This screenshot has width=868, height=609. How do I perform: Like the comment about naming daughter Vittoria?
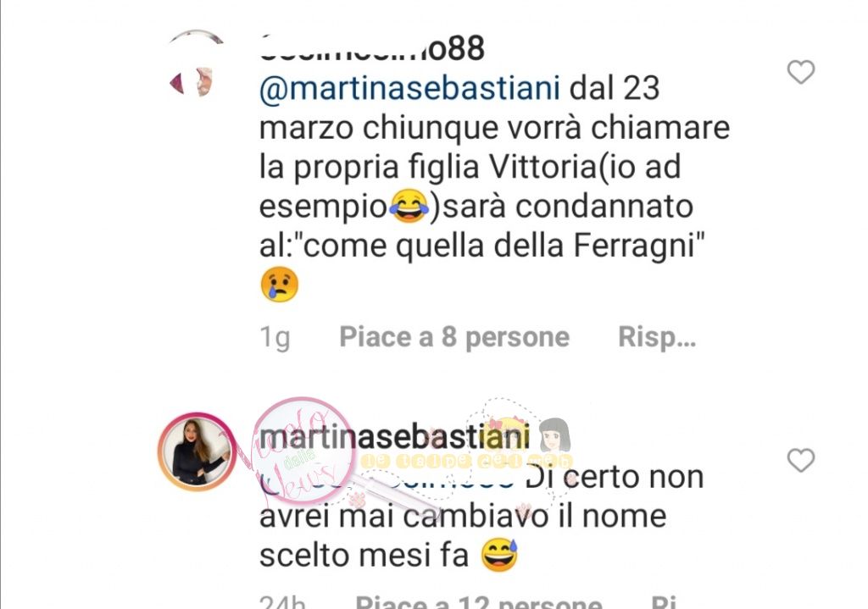(800, 72)
